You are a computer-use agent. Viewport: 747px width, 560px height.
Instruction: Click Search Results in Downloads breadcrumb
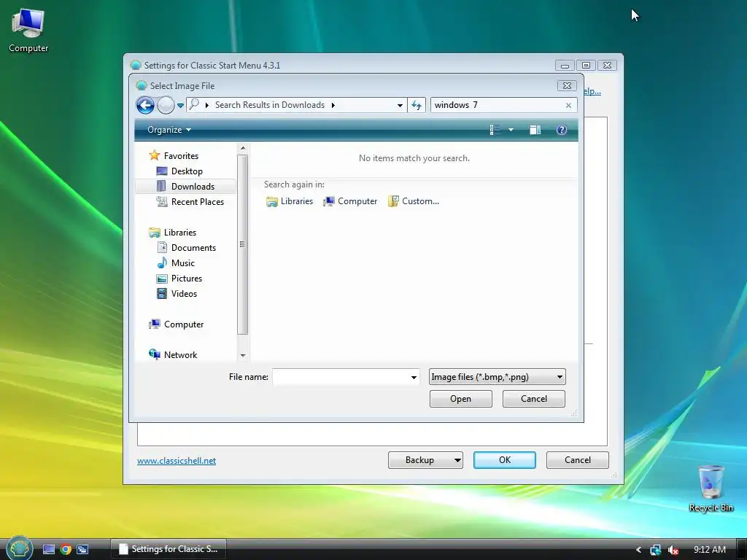[x=270, y=105]
